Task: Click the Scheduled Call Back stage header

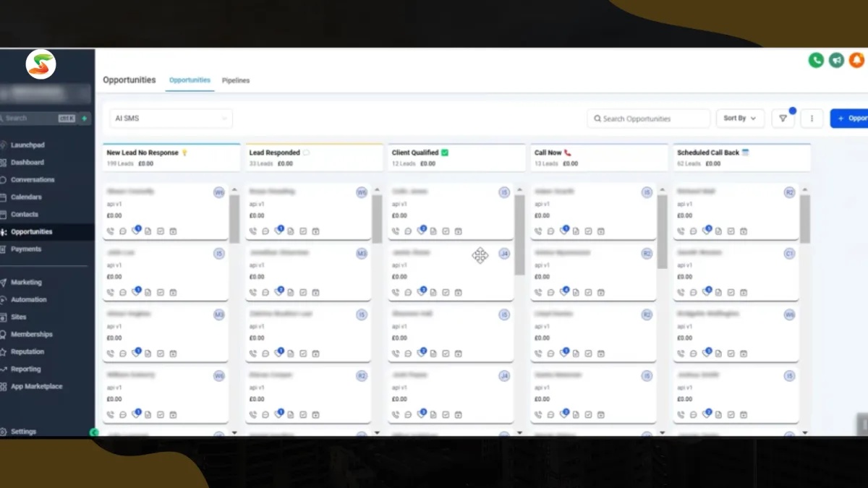Action: tap(741, 158)
